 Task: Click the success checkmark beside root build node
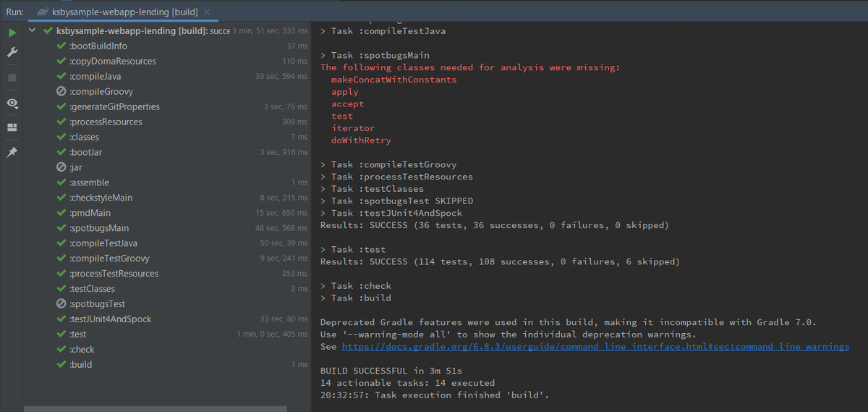[48, 31]
